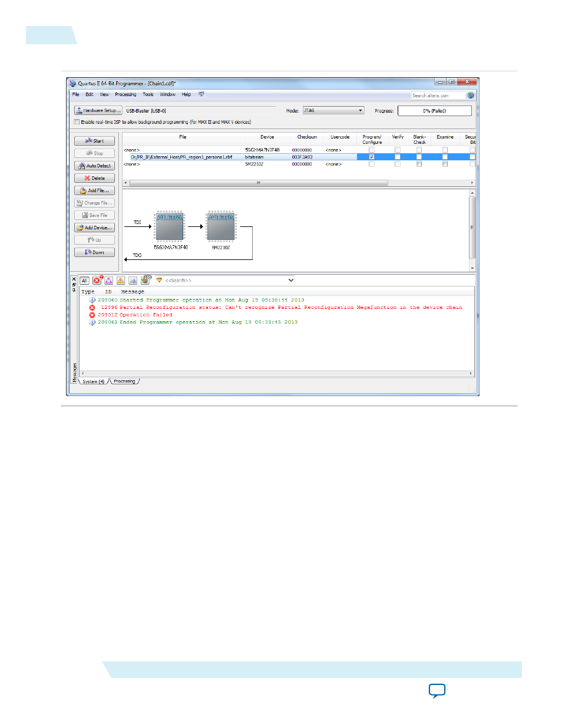Open the Window menu

pyautogui.click(x=168, y=94)
